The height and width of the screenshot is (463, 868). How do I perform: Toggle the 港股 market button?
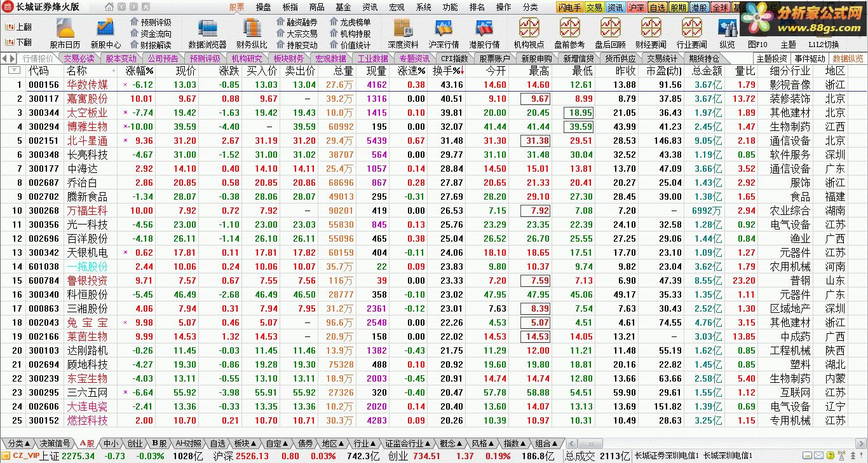(700, 8)
